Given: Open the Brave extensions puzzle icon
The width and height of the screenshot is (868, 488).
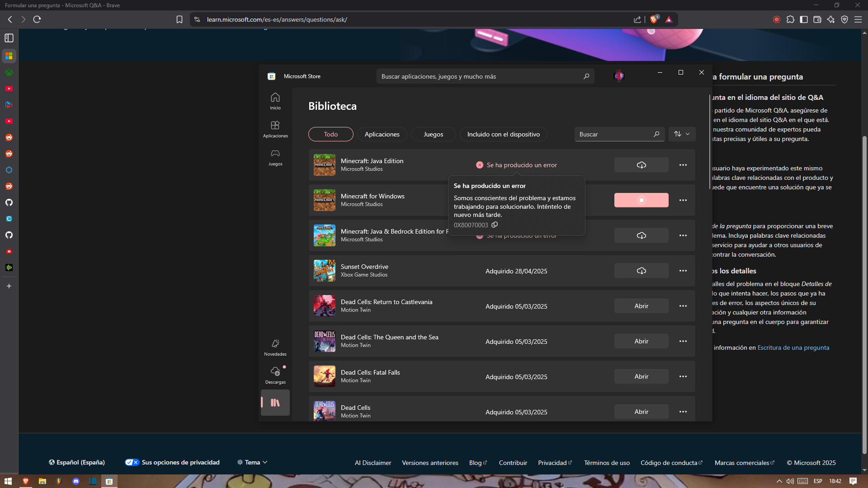Looking at the screenshot, I should (790, 19).
